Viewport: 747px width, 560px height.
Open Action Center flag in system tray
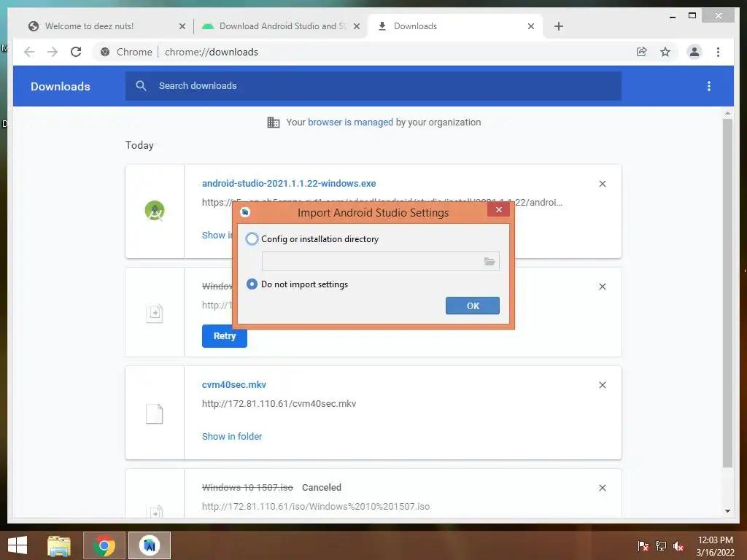click(643, 545)
